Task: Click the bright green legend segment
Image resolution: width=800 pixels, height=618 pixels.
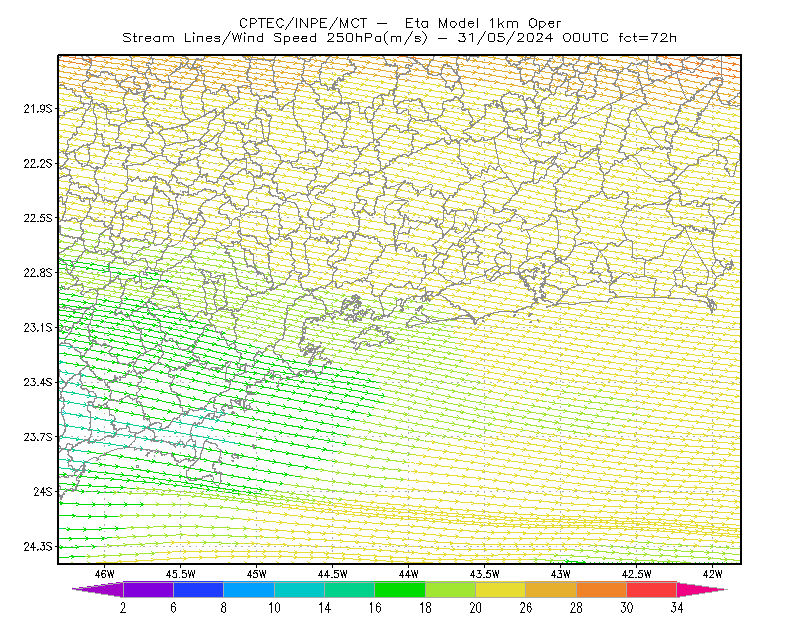Action: pos(400,589)
